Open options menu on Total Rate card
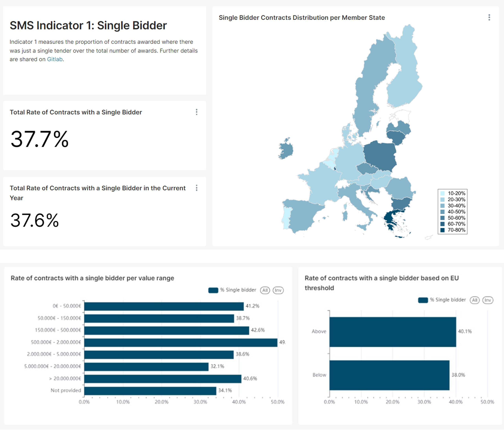This screenshot has width=504, height=445. [x=197, y=112]
